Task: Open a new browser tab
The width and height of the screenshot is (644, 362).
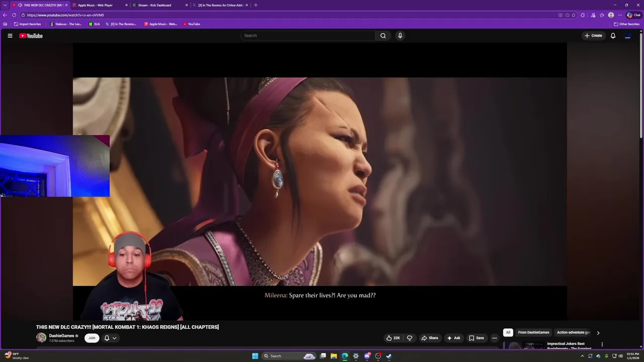Action: 256,5
